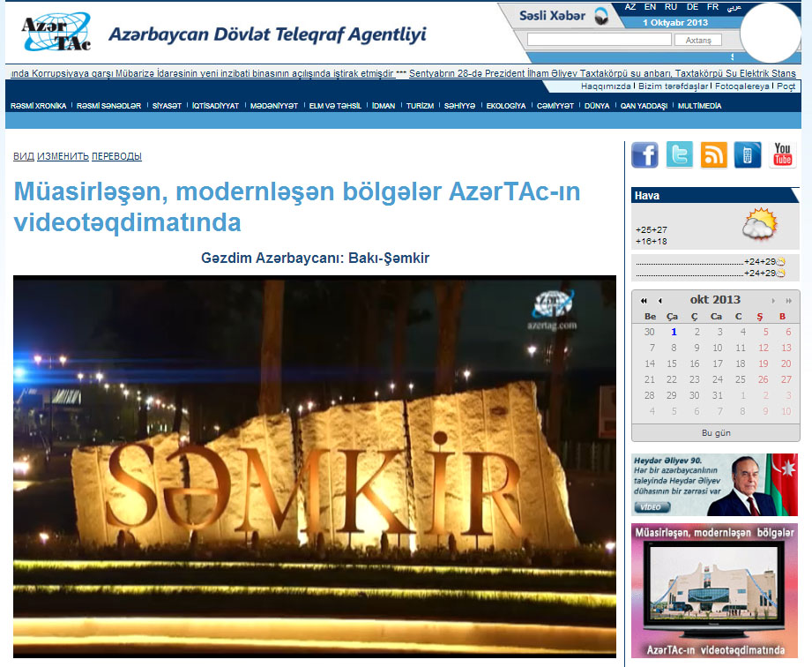Open the TURİZM menu section
The image size is (812, 667).
(420, 106)
